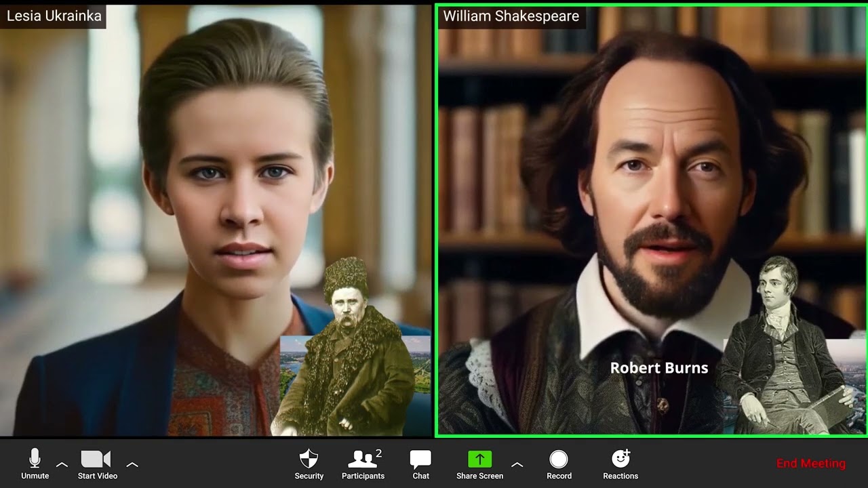Click the red End Meeting button

pyautogui.click(x=810, y=464)
